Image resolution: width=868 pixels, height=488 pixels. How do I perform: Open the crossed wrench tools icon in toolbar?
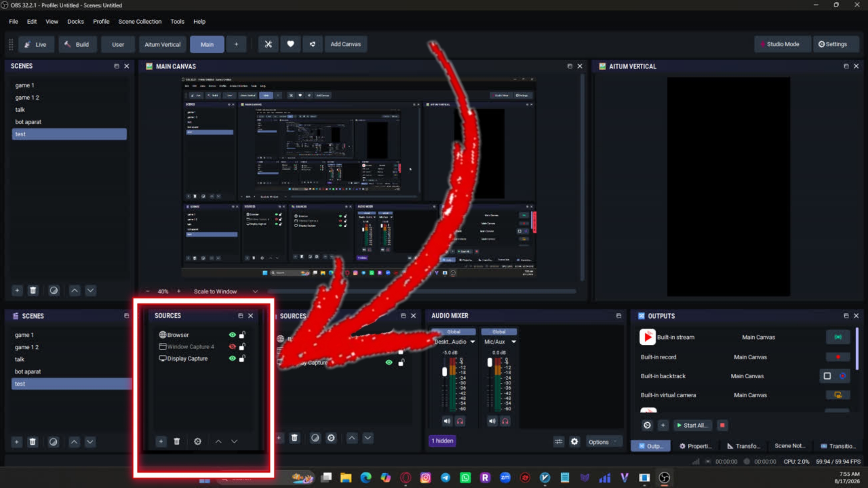pos(268,44)
